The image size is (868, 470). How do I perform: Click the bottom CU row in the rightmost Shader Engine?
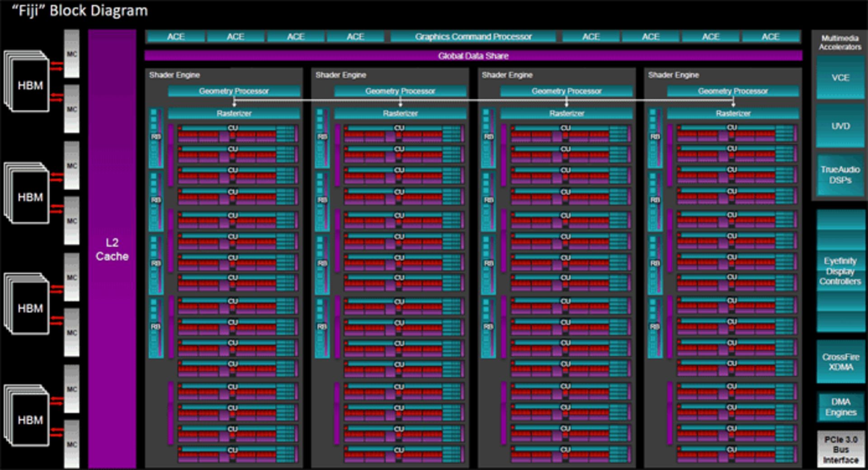(737, 454)
